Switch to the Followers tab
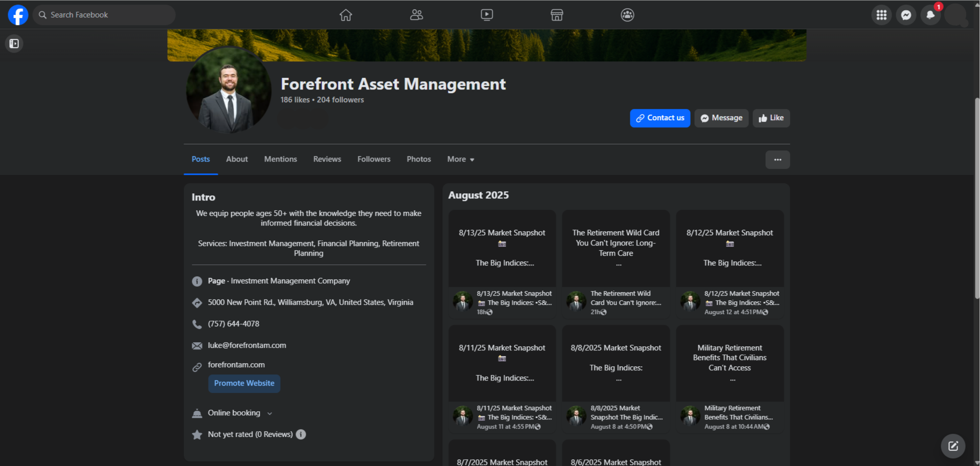The image size is (980, 466). point(374,160)
